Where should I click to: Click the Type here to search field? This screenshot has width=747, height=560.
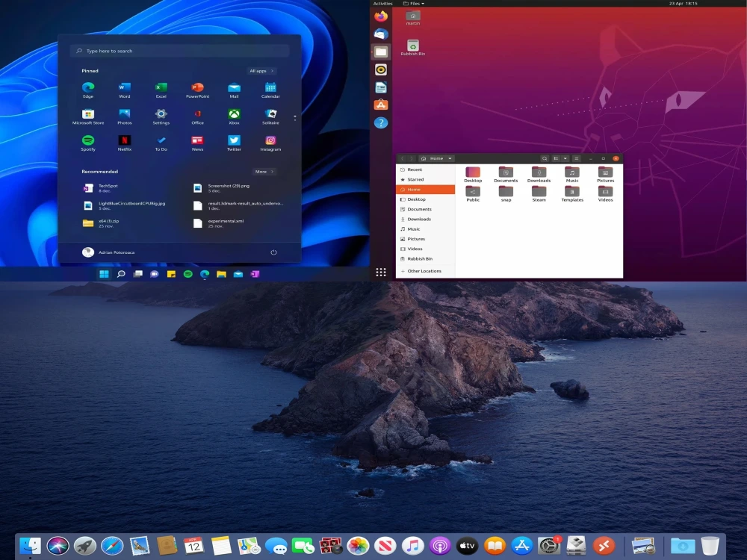(x=179, y=51)
